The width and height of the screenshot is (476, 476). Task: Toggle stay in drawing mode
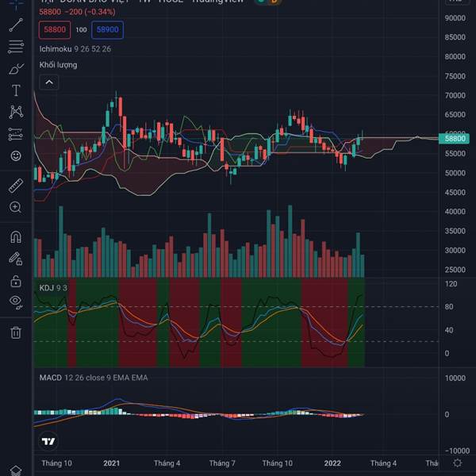coord(15,259)
